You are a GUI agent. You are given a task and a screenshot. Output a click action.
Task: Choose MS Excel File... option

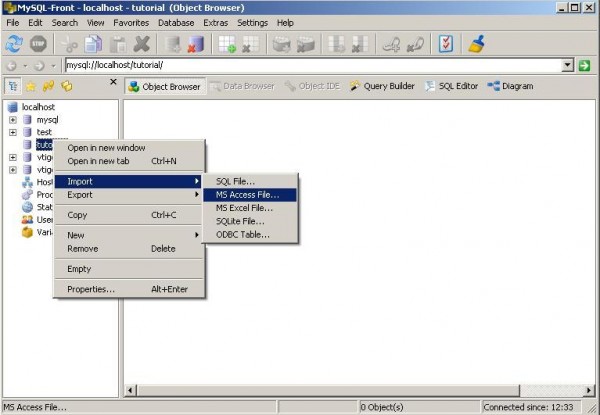250,208
